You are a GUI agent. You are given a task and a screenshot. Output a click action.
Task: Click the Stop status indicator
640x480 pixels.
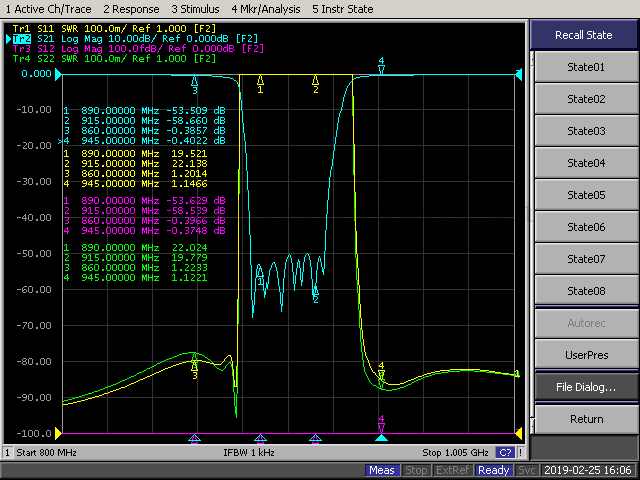pyautogui.click(x=416, y=470)
